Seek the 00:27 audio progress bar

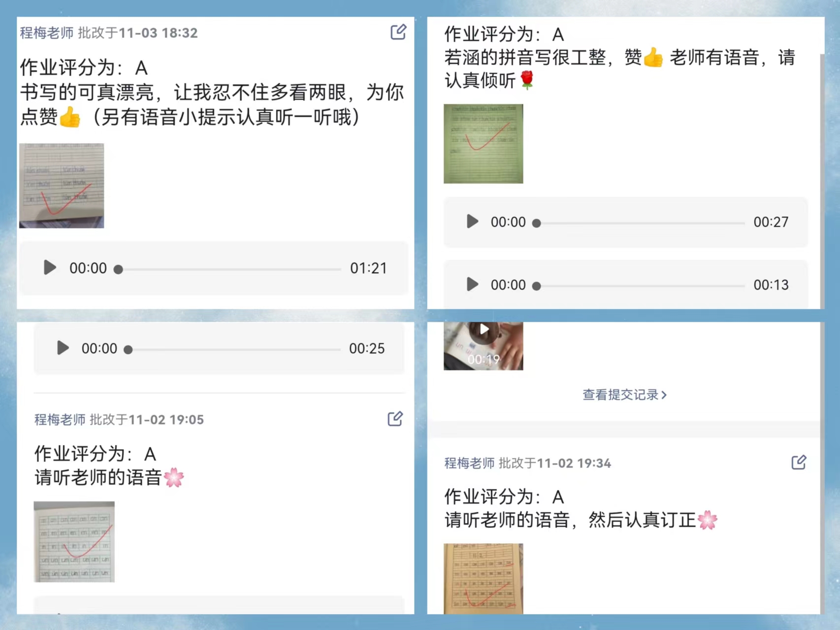[x=639, y=223]
